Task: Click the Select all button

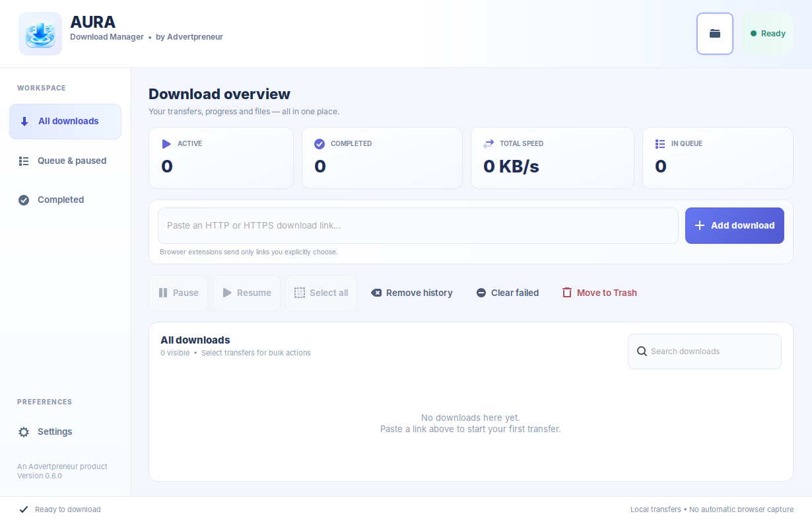Action: [x=321, y=293]
